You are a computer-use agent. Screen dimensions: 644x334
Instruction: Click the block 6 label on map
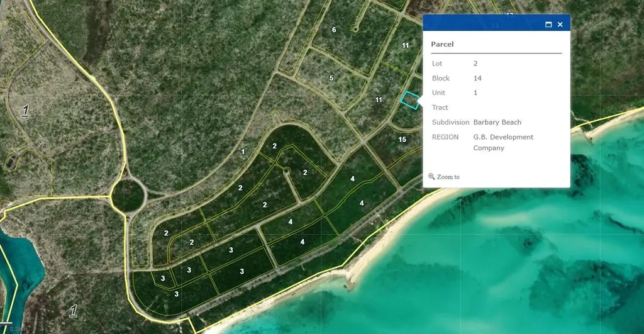click(334, 30)
